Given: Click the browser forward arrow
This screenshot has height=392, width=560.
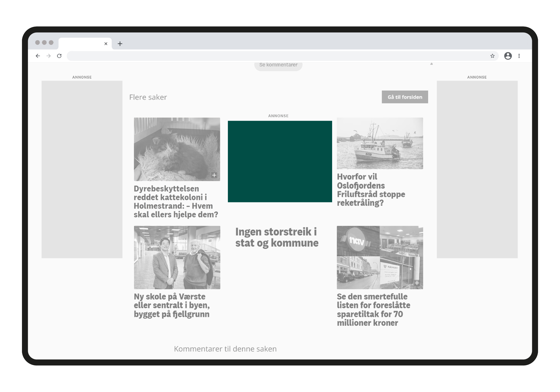Looking at the screenshot, I should pos(49,56).
